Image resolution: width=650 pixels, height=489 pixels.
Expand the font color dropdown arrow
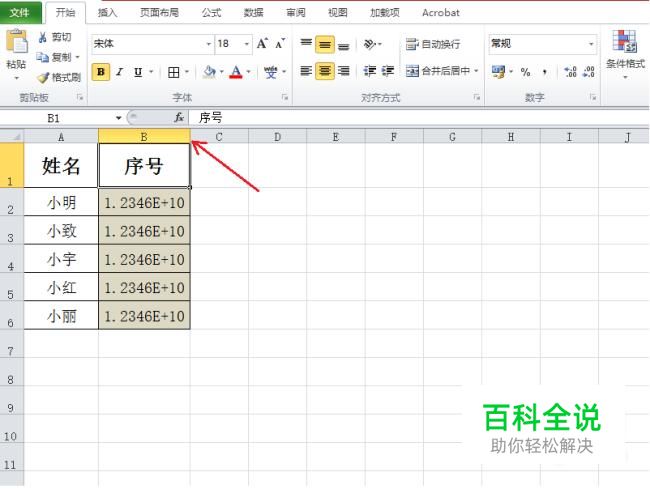248,72
